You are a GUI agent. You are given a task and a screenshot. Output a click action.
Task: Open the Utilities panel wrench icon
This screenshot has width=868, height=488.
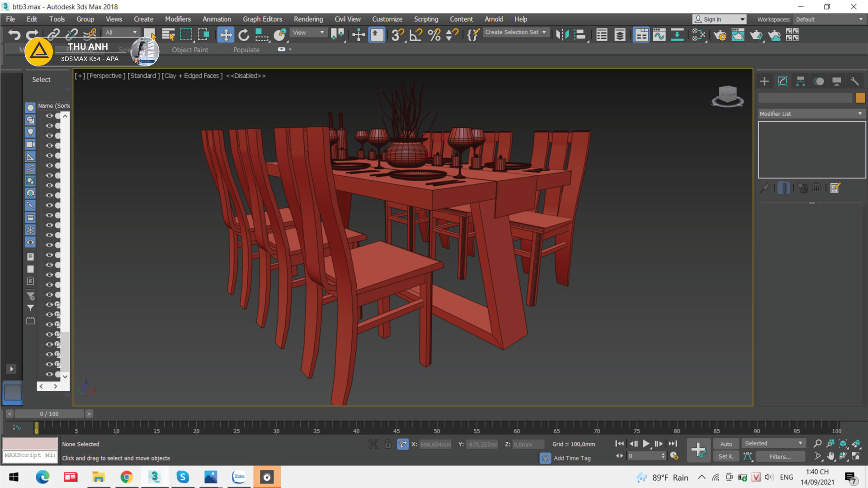(854, 81)
